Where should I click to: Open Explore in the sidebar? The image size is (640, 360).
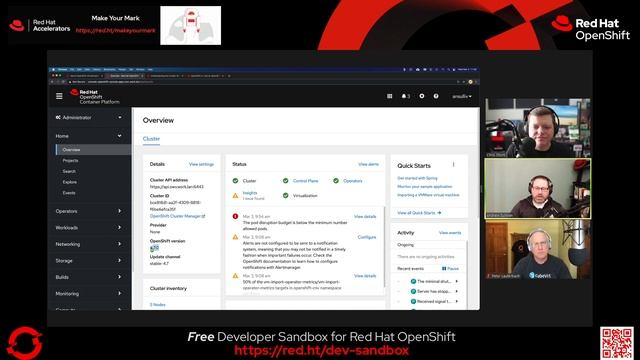coord(69,182)
